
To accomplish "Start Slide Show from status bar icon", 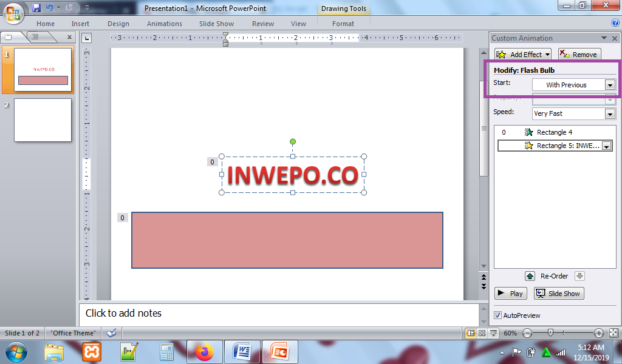I will 493,333.
